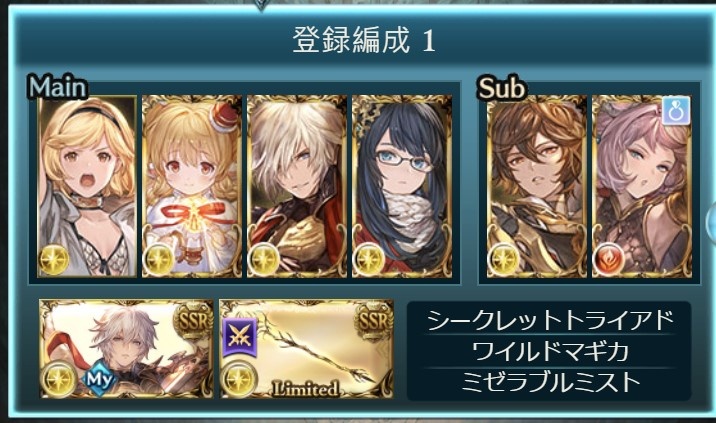This screenshot has height=423, width=716.
Task: Click the blue My badge on summon card
Action: [x=100, y=379]
